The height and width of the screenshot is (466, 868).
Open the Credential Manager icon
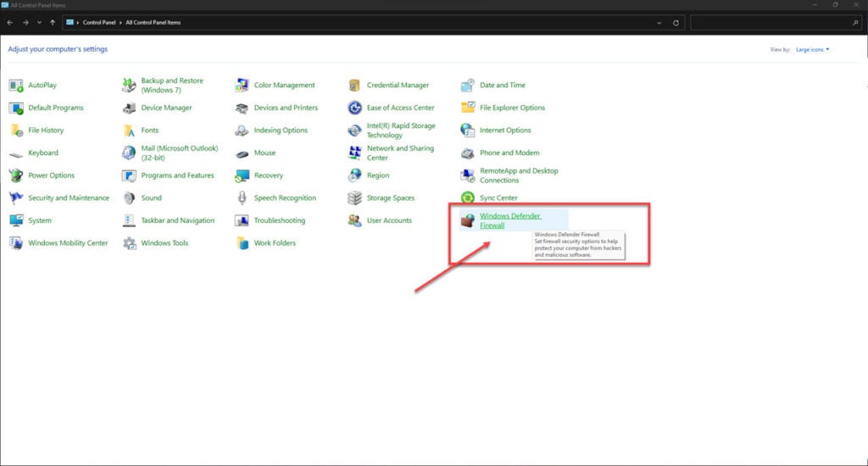pyautogui.click(x=354, y=86)
